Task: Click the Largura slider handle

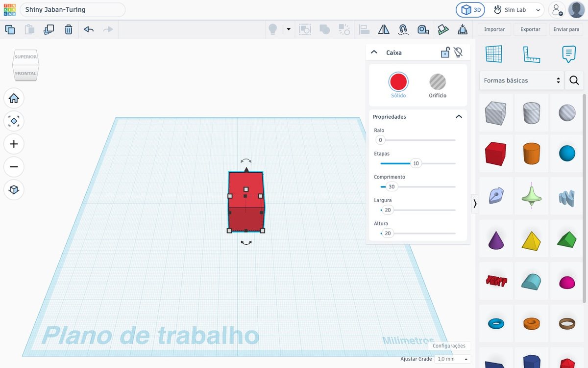Action: (x=388, y=210)
